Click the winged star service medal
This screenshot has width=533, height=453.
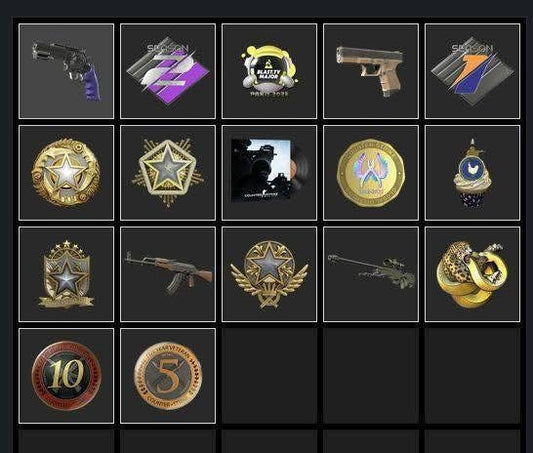(269, 274)
